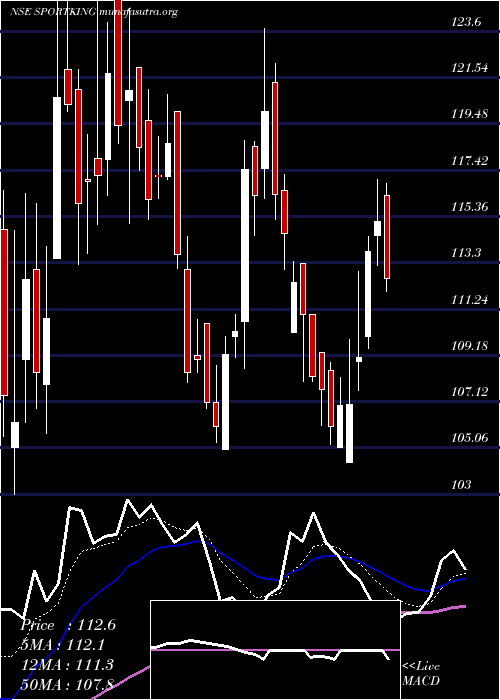
Task: Click the 117.42 price axis label
Action: click(x=469, y=160)
